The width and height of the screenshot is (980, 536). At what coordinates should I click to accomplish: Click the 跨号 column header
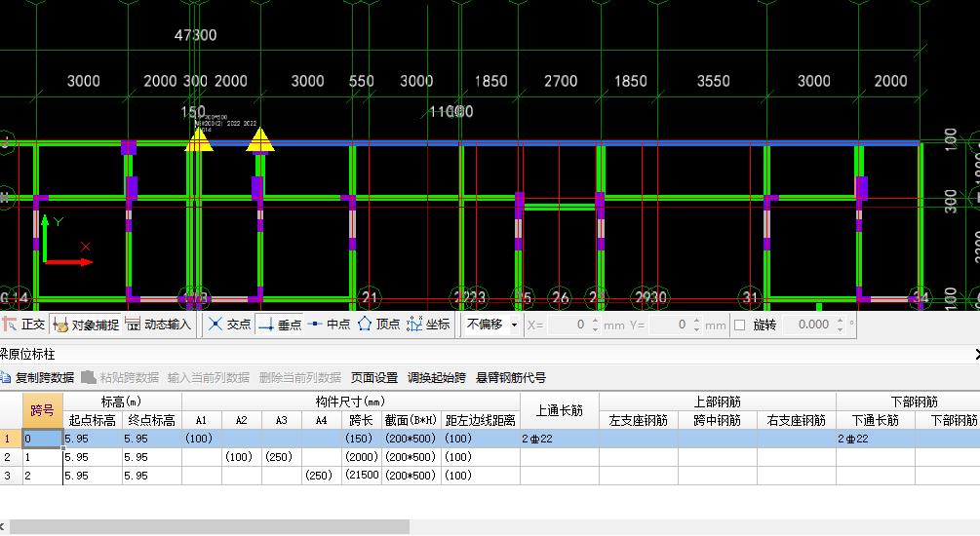[43, 410]
